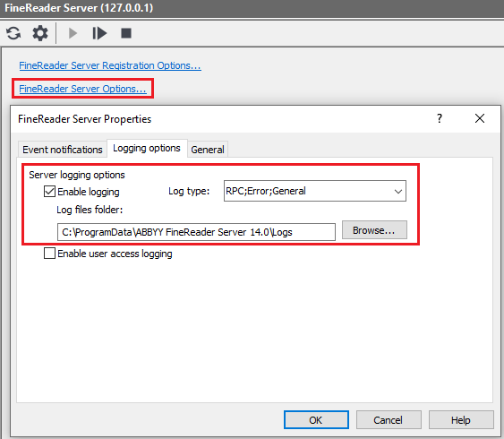Click the Browse... button

(374, 230)
